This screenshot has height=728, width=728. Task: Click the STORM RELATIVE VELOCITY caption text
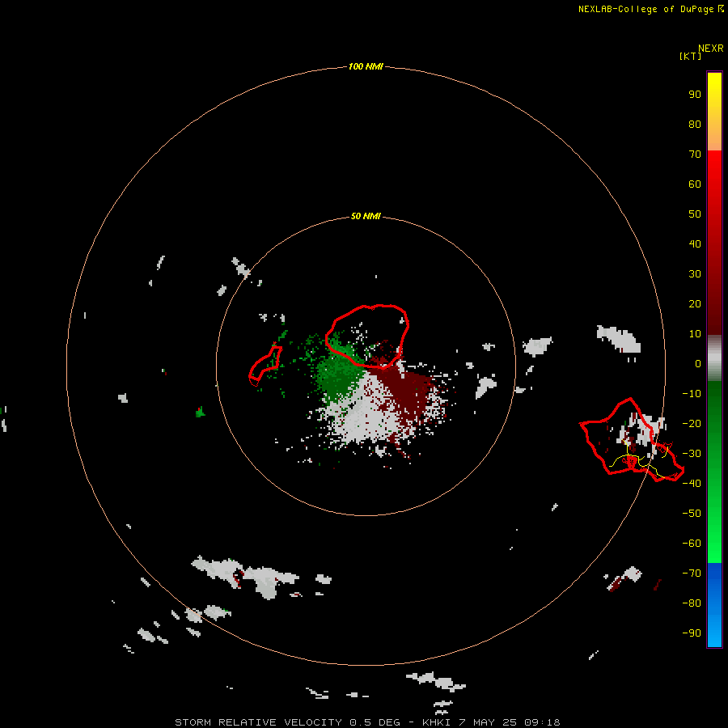(x=258, y=722)
